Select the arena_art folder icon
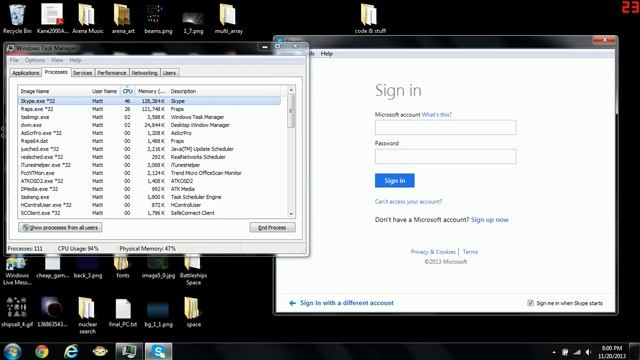Image resolution: width=640 pixels, height=360 pixels. (x=123, y=18)
